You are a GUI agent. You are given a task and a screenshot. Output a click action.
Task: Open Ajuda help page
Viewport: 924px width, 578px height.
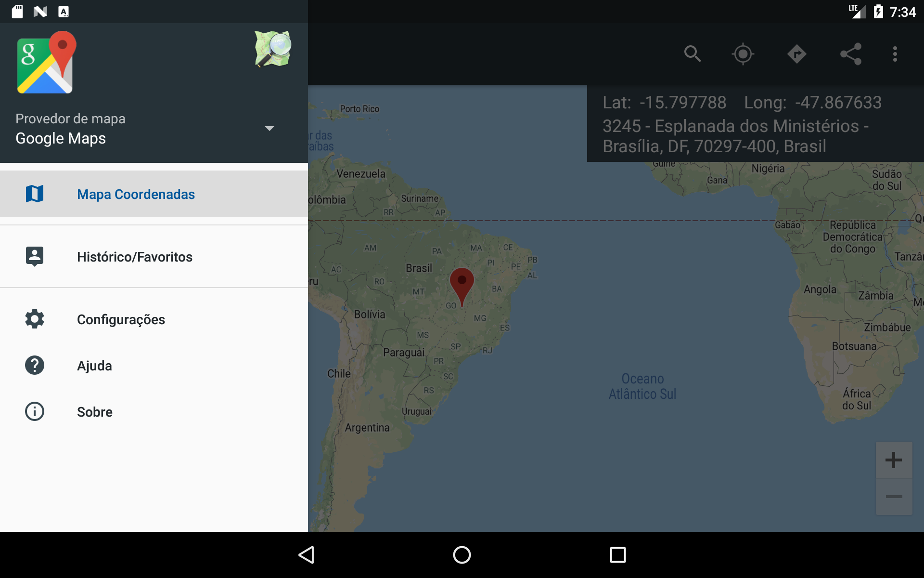(154, 366)
